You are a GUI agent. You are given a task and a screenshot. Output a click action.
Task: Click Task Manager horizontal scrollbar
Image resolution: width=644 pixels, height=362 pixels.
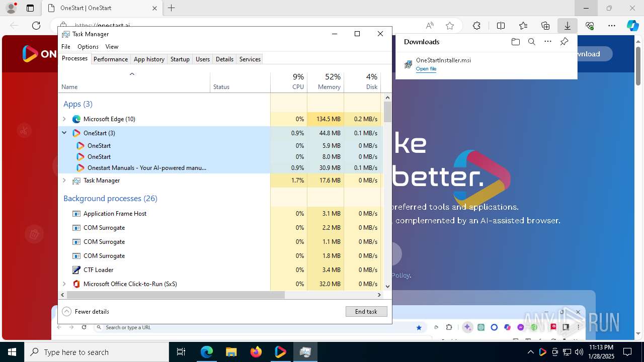(175, 295)
